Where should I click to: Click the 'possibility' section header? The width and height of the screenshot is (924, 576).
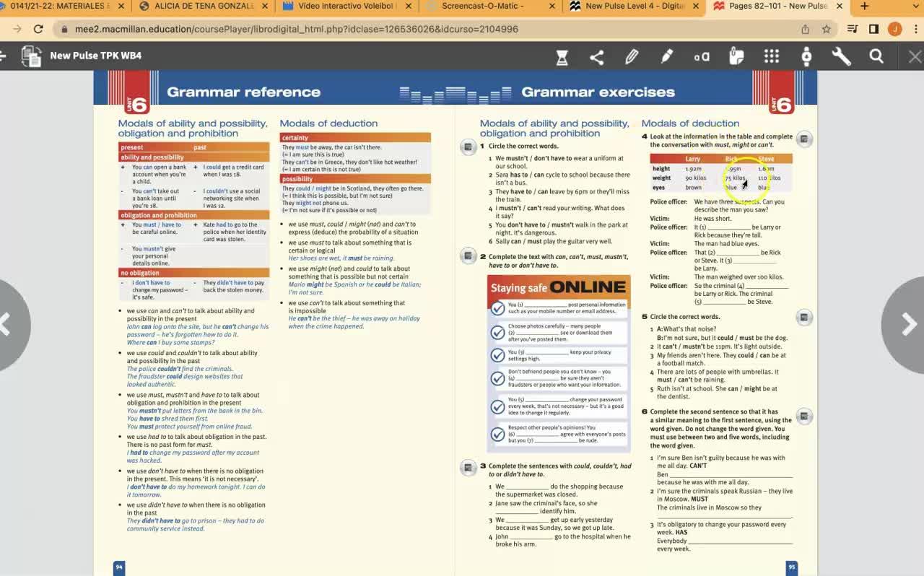pos(354,178)
